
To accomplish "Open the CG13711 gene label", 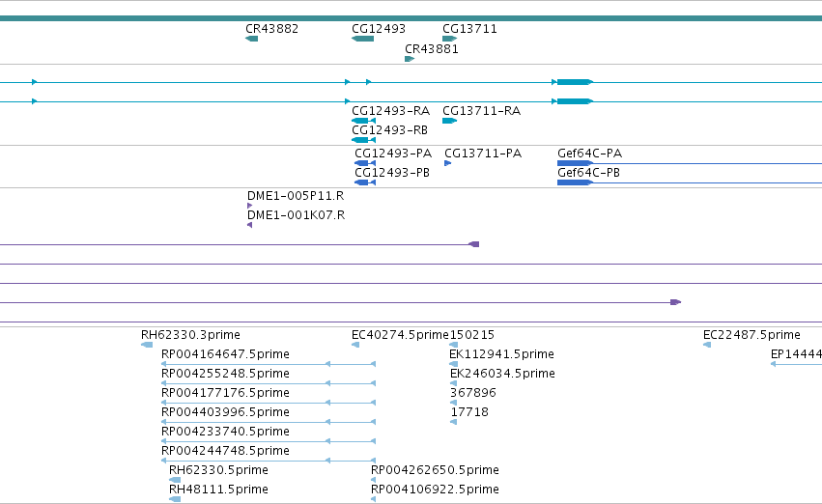I will pos(469,29).
